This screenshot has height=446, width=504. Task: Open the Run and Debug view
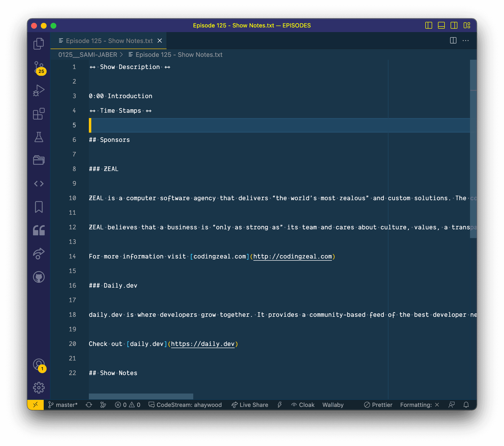(39, 90)
